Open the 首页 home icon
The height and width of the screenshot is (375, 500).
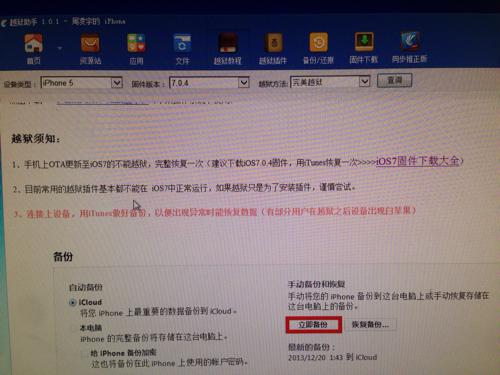(x=33, y=49)
